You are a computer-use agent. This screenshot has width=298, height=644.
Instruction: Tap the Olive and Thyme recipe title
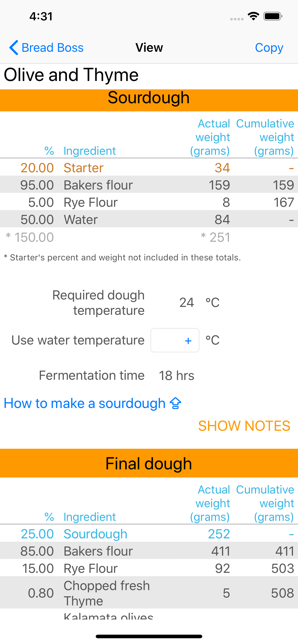point(71,75)
